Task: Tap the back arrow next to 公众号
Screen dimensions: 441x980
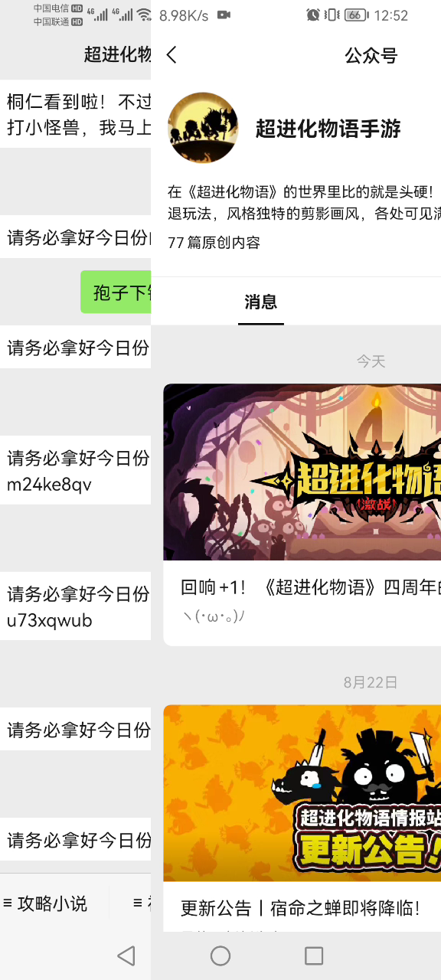Action: point(171,55)
